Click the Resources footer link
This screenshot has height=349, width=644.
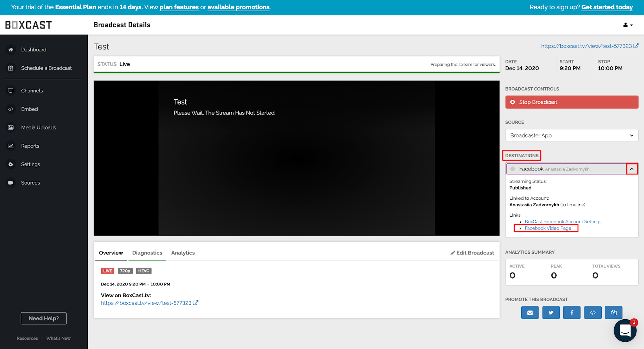[x=27, y=339]
